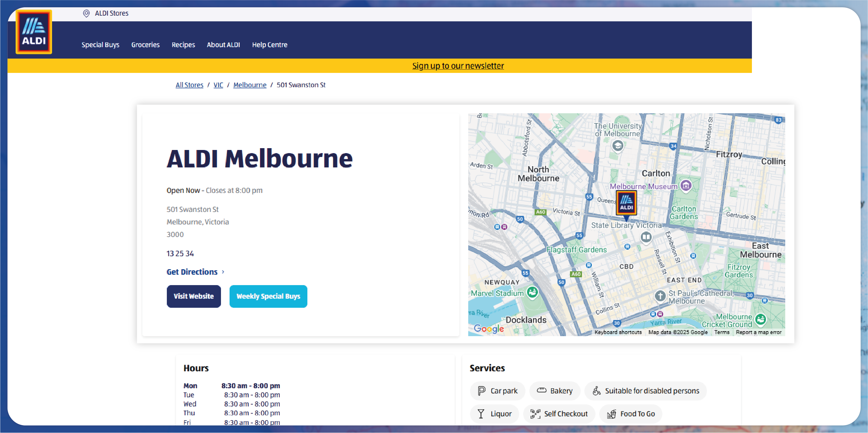Click St Paul's Cathedral map pin icon
The image size is (868, 433).
[x=660, y=296]
